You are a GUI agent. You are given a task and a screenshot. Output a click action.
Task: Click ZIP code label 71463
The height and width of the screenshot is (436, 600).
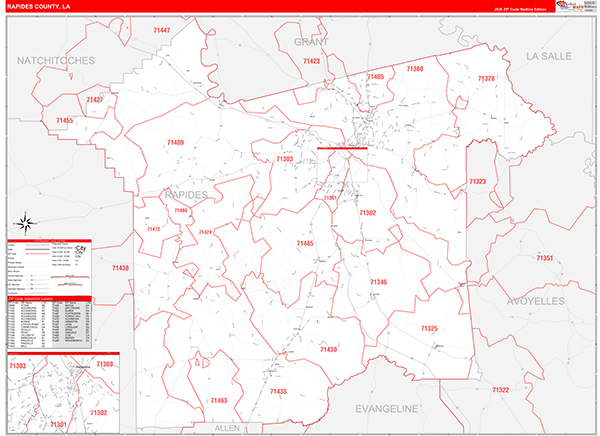pos(219,401)
